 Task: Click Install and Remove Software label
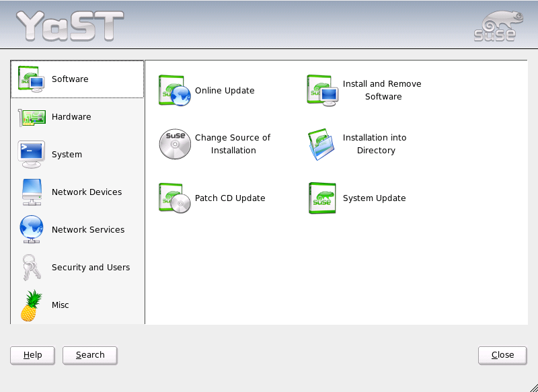tap(382, 90)
